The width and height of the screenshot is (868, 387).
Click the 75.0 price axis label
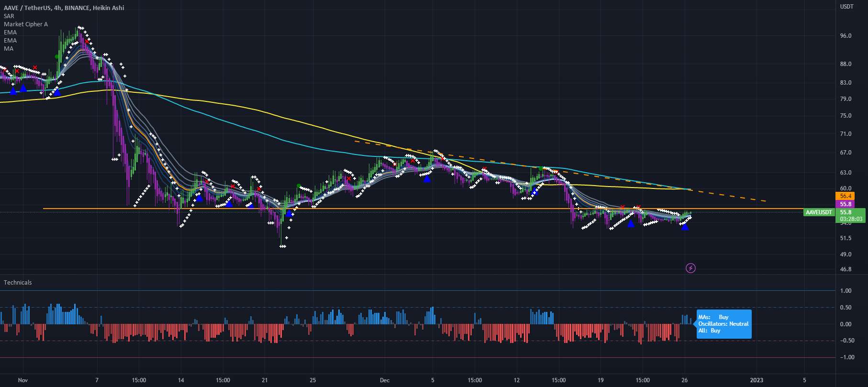click(x=846, y=116)
